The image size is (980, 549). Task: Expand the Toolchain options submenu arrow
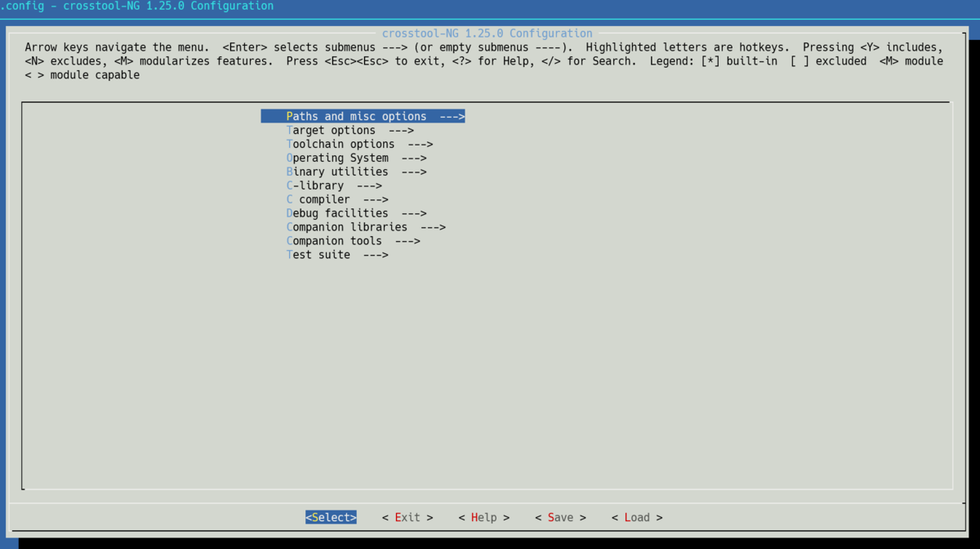pos(420,145)
